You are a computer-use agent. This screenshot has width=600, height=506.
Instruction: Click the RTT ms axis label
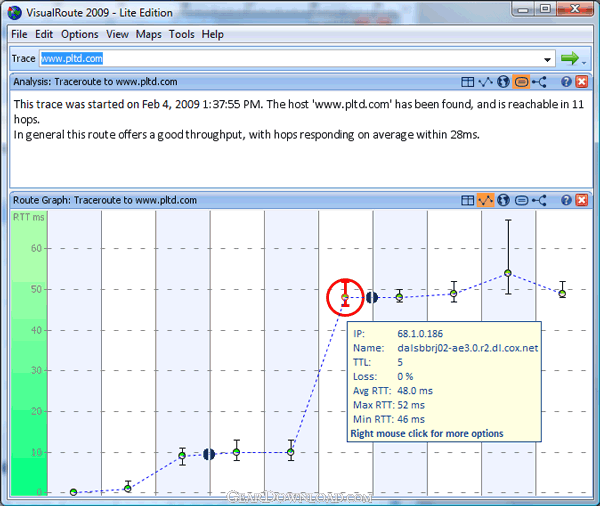pos(29,217)
